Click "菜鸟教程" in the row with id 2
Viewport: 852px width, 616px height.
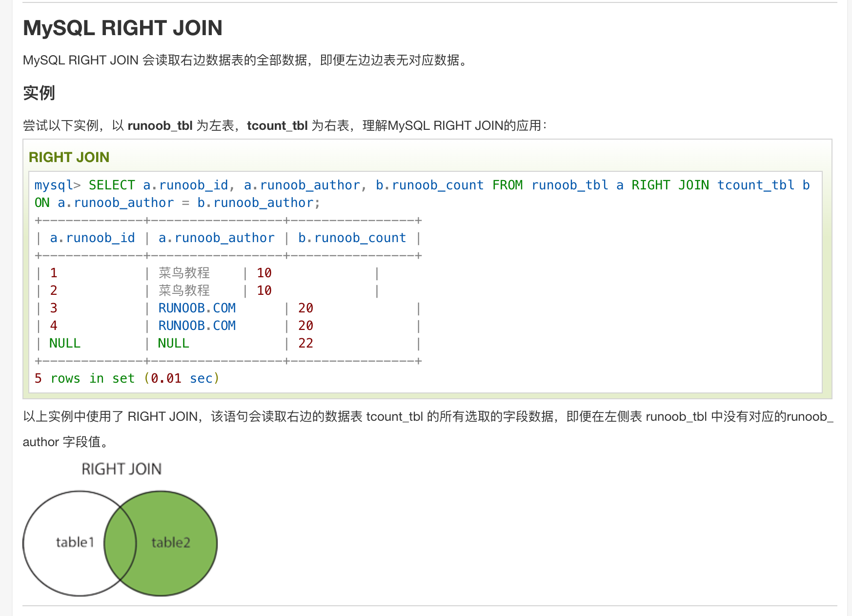[x=184, y=291]
